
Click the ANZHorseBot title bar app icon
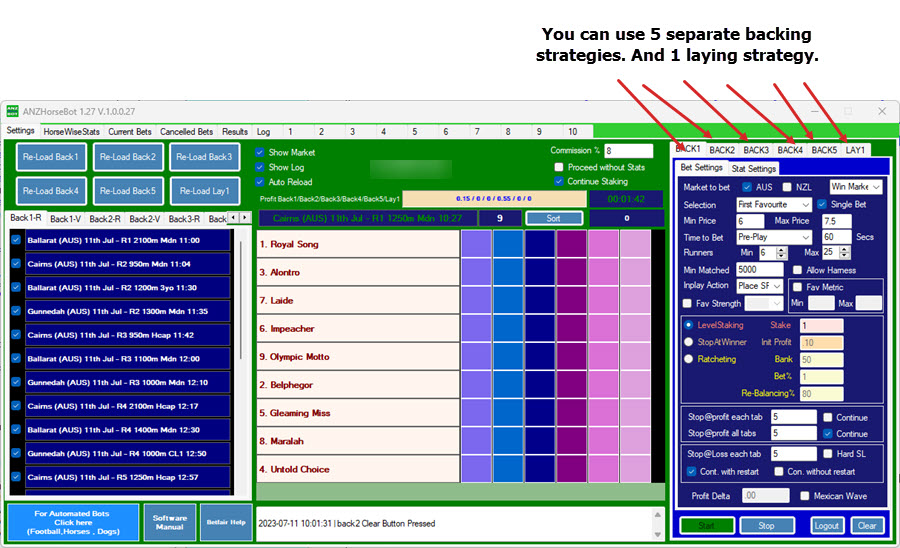[13, 111]
